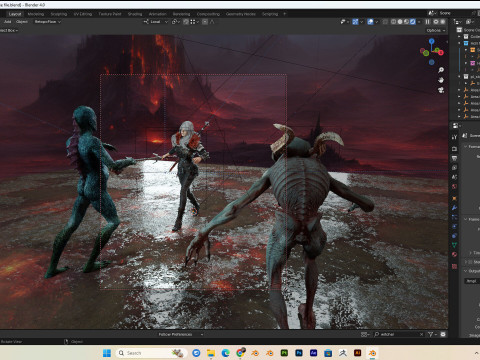The width and height of the screenshot is (480, 360).
Task: Toggle X-ray mode button
Action: pos(385,22)
